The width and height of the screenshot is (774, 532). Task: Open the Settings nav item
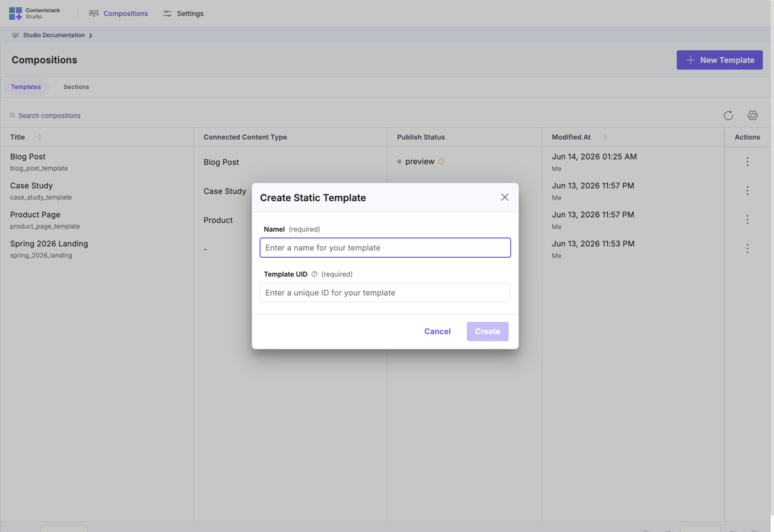183,13
